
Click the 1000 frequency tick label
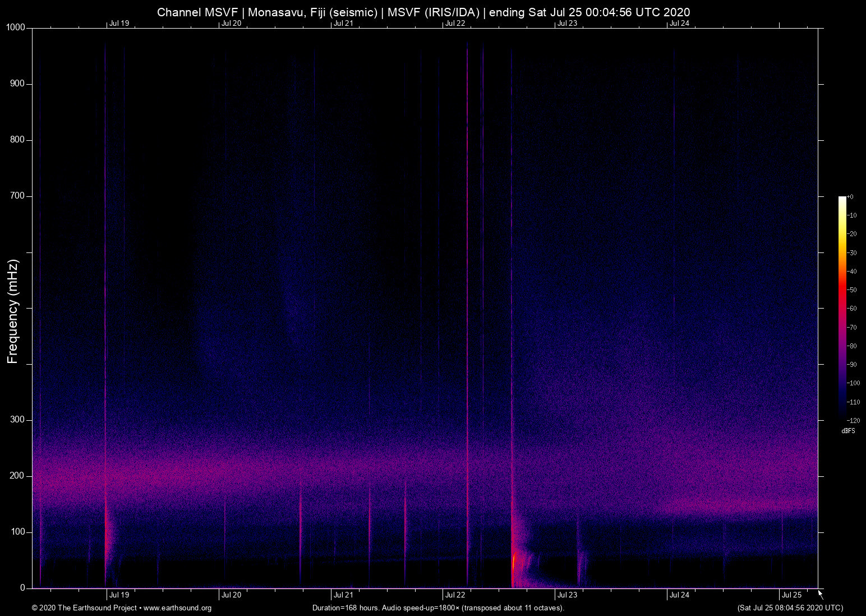pyautogui.click(x=15, y=27)
